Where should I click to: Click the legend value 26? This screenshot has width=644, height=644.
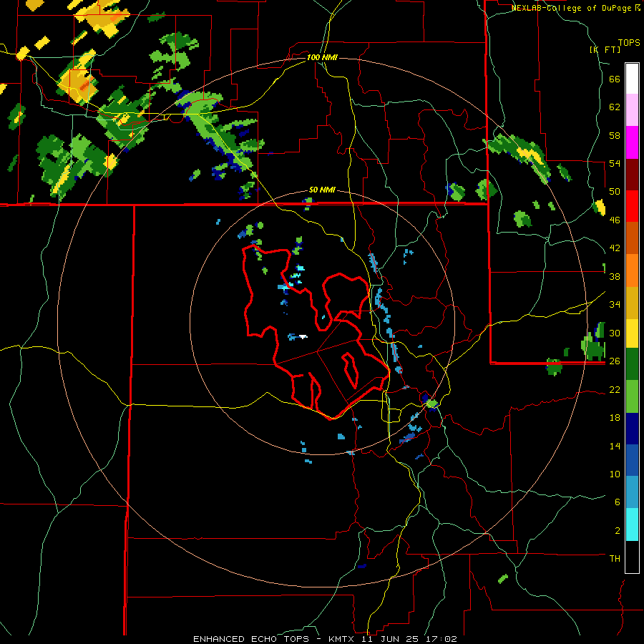pos(615,361)
